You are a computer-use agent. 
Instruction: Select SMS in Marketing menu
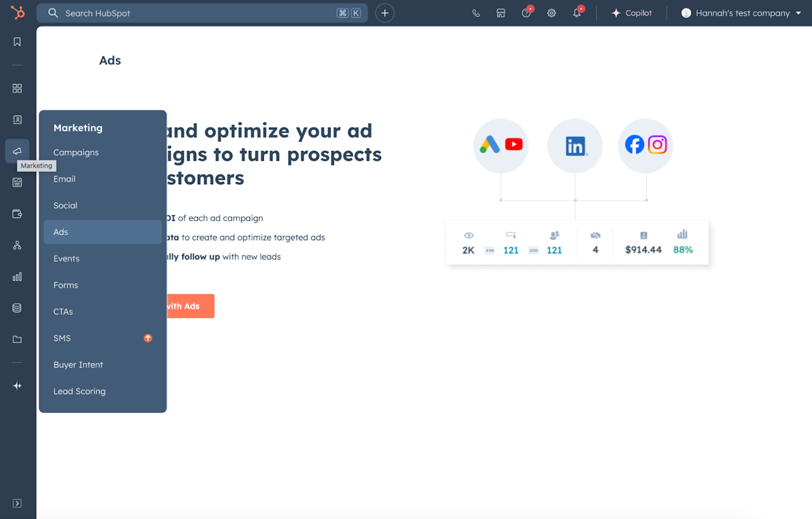pyautogui.click(x=103, y=338)
